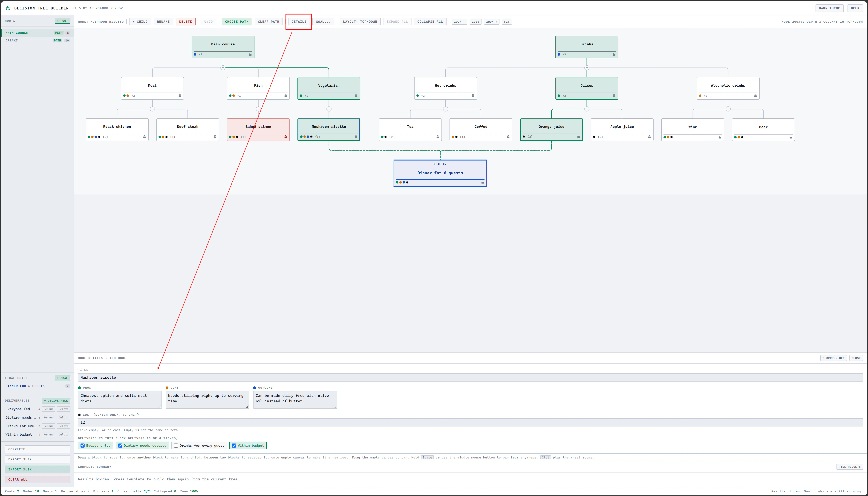This screenshot has width=868, height=496.
Task: Click into the Title field of node details
Action: coord(470,377)
